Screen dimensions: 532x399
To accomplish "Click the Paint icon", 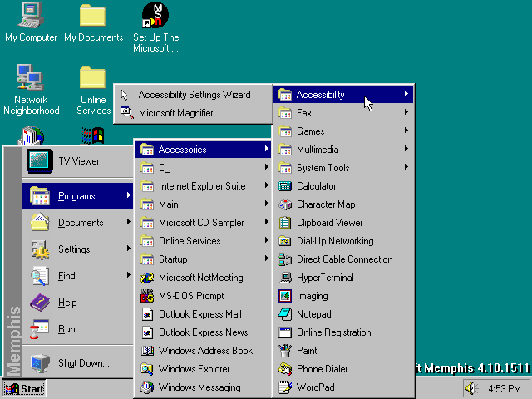I will tap(285, 351).
